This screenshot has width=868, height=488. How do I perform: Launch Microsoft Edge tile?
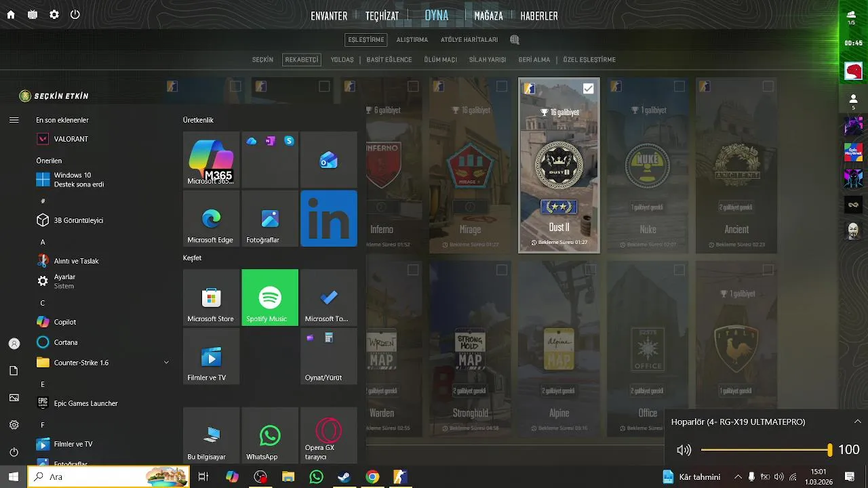tap(211, 218)
